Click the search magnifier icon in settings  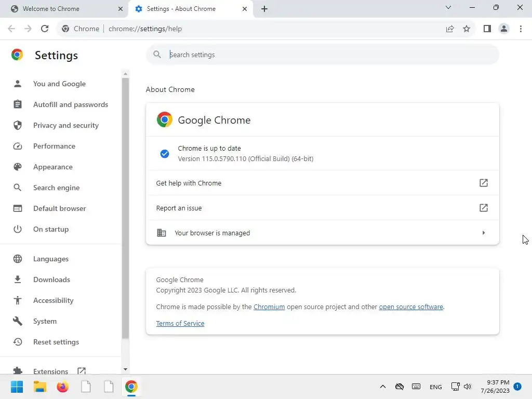[x=157, y=54]
